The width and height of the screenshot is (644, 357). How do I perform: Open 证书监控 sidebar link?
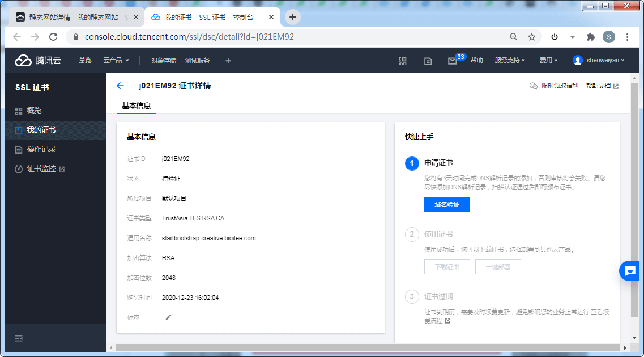pos(56,169)
